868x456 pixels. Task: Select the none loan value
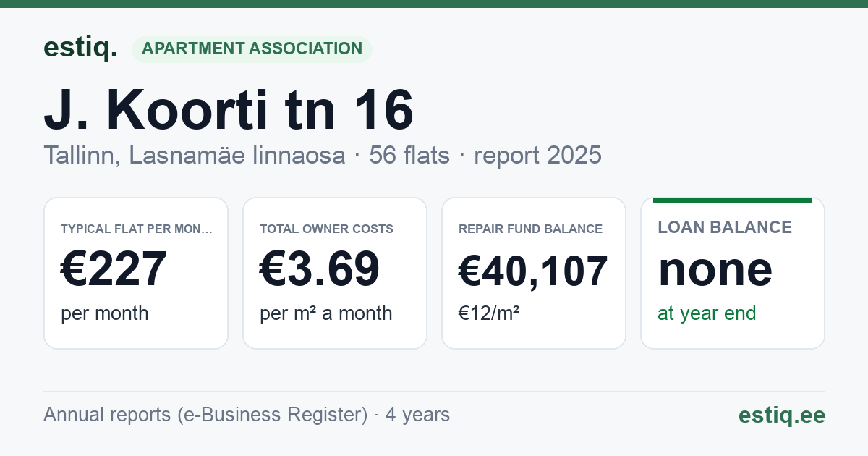(715, 269)
